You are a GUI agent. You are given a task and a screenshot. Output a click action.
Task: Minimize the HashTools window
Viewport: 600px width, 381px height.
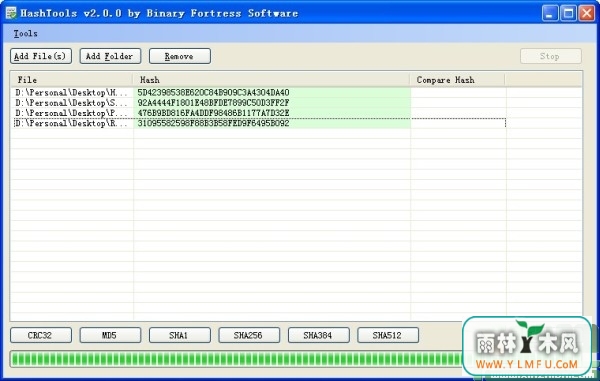[550, 14]
